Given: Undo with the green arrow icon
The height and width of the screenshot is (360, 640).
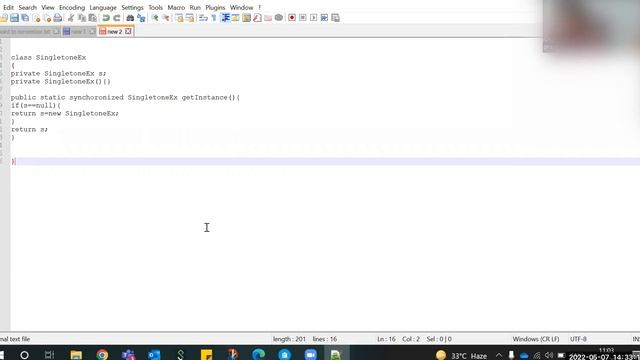Looking at the screenshot, I should [x=106, y=18].
